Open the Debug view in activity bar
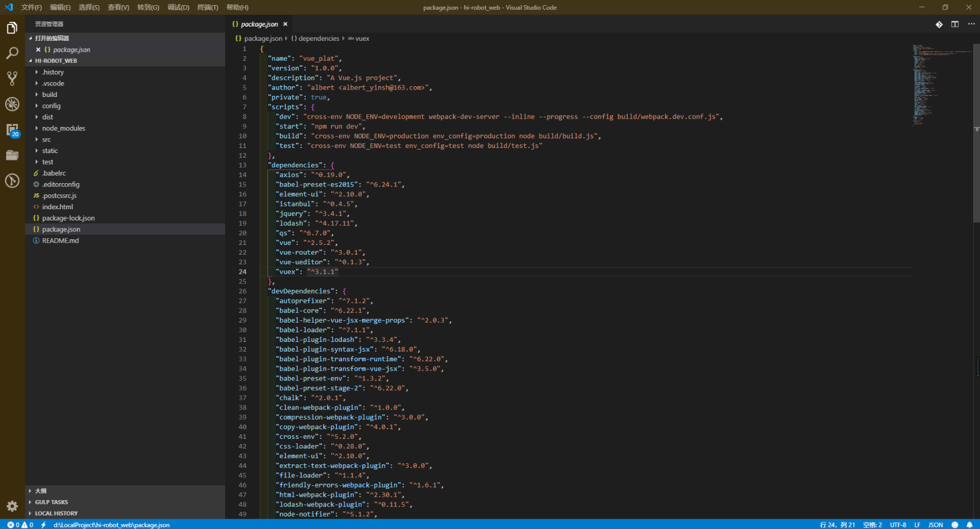 (12, 104)
